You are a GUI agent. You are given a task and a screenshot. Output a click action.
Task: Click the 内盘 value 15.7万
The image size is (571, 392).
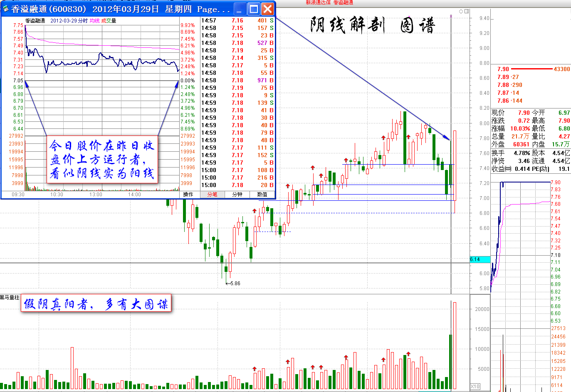[x=561, y=144]
